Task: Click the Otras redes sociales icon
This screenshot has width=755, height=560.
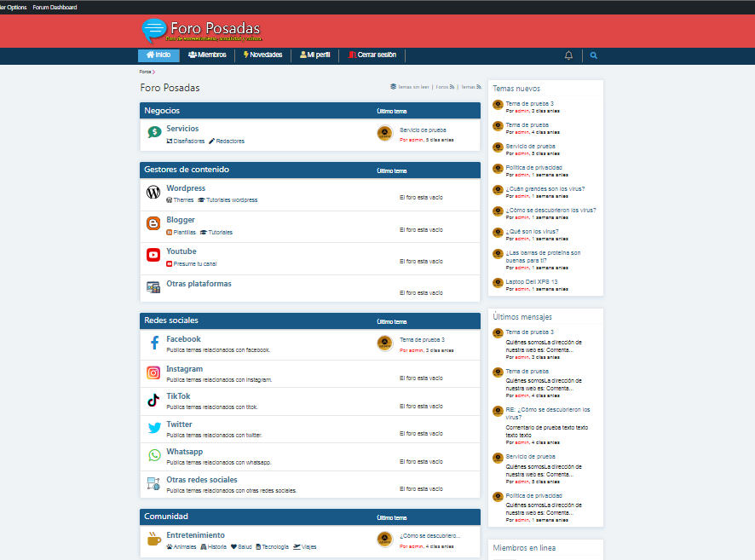Action: tap(153, 483)
